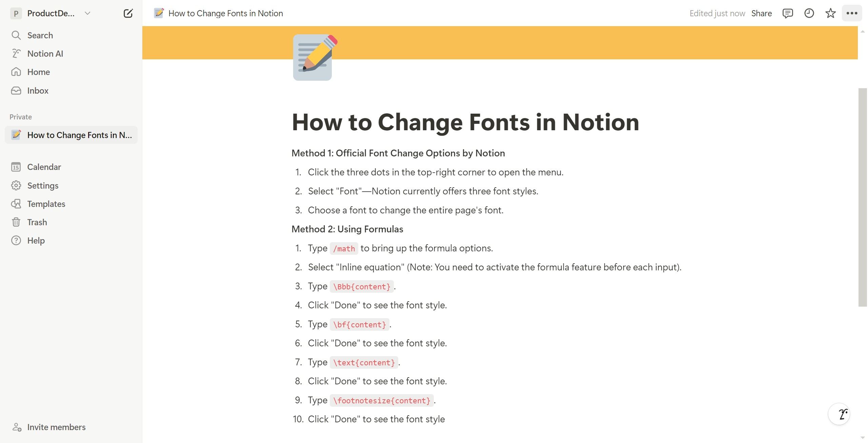Image resolution: width=868 pixels, height=443 pixels.
Task: Click the 'Click the three dots' step
Action: pyautogui.click(x=436, y=172)
